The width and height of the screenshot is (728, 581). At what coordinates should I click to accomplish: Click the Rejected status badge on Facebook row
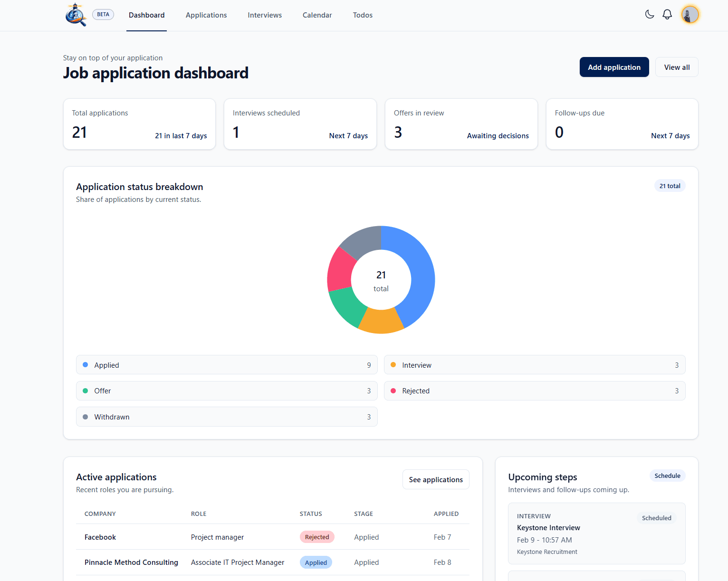coord(317,537)
